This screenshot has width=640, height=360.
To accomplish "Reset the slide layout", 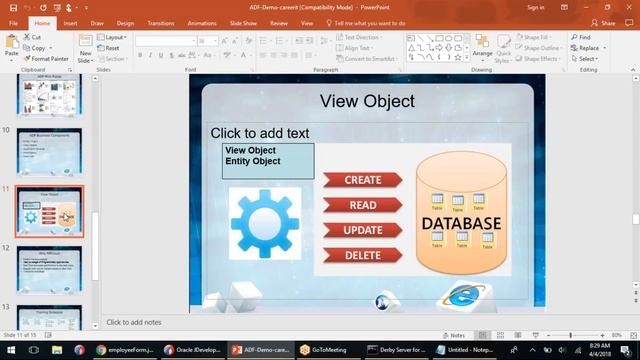I will [x=109, y=48].
